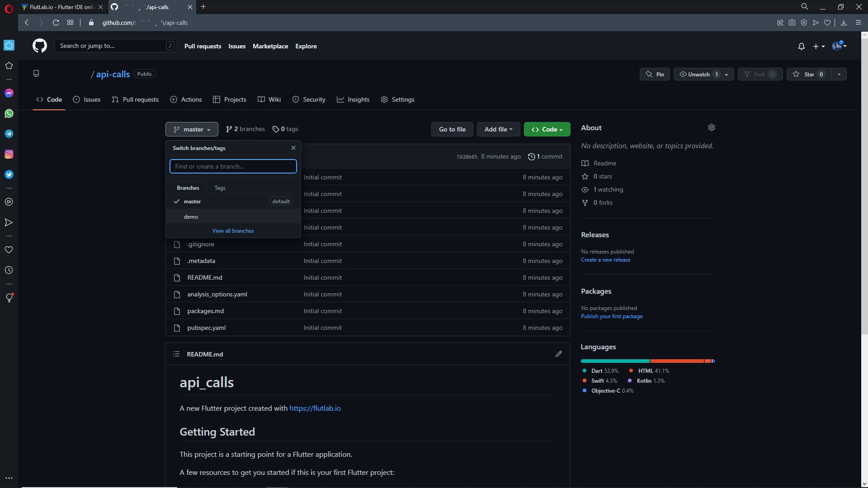Click View all branches link
Viewport: 868px width, 488px height.
(x=233, y=231)
